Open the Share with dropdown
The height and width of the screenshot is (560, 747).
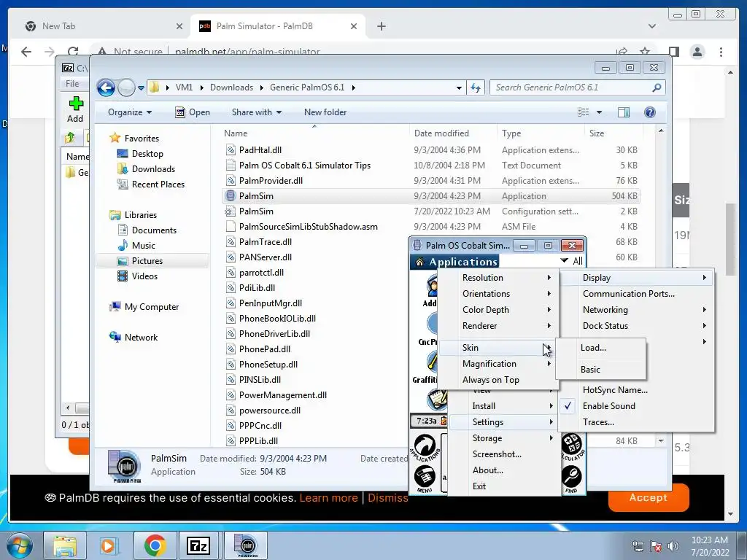coord(256,112)
